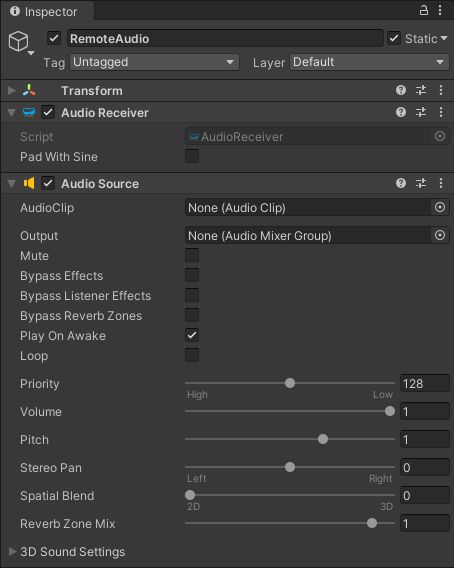Disable the Audio Receiver component checkbox
Screen dimensions: 454x568
[48, 112]
